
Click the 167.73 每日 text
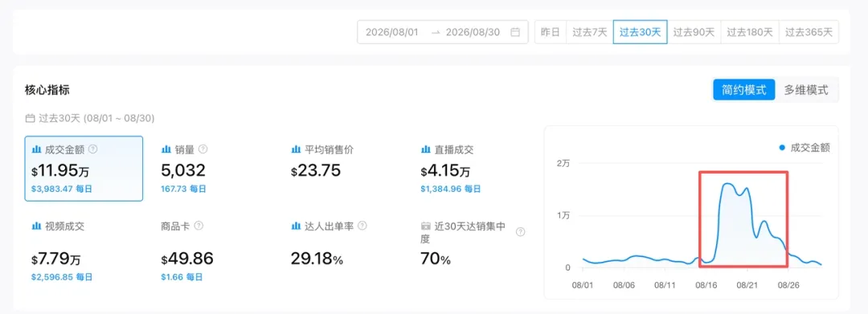184,189
